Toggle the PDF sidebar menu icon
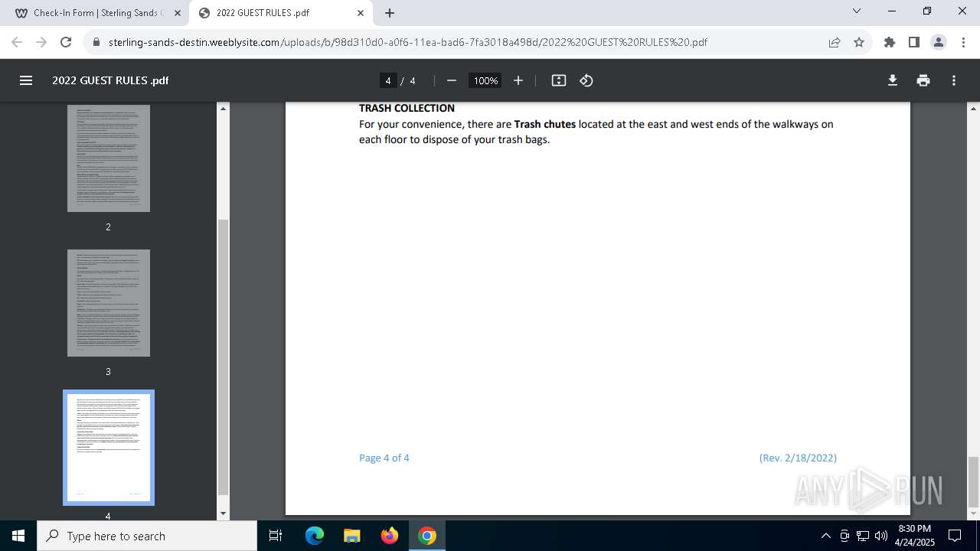Screen dimensions: 980x551 tap(26, 80)
